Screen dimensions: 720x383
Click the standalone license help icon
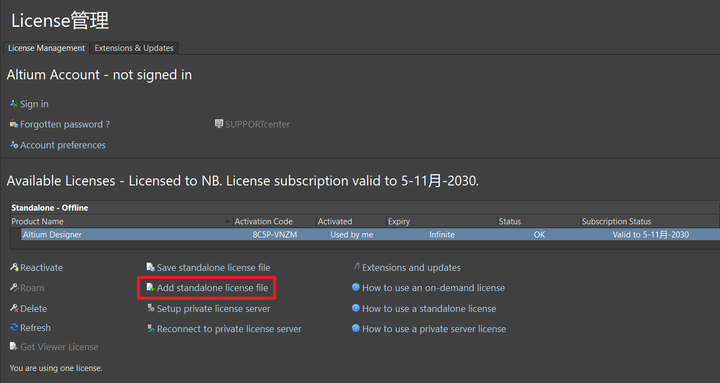pos(356,308)
